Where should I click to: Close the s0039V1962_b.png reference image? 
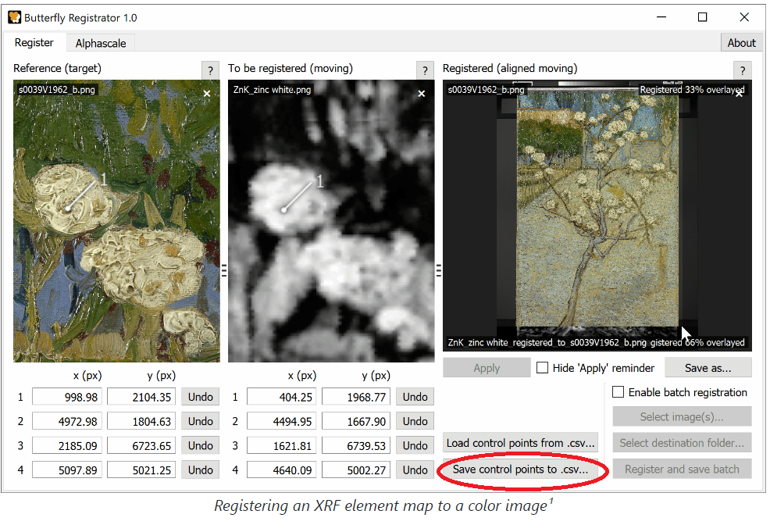point(207,94)
